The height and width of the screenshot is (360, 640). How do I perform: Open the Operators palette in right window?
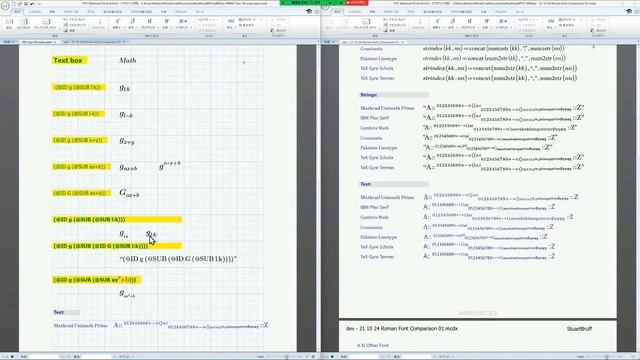click(x=437, y=23)
